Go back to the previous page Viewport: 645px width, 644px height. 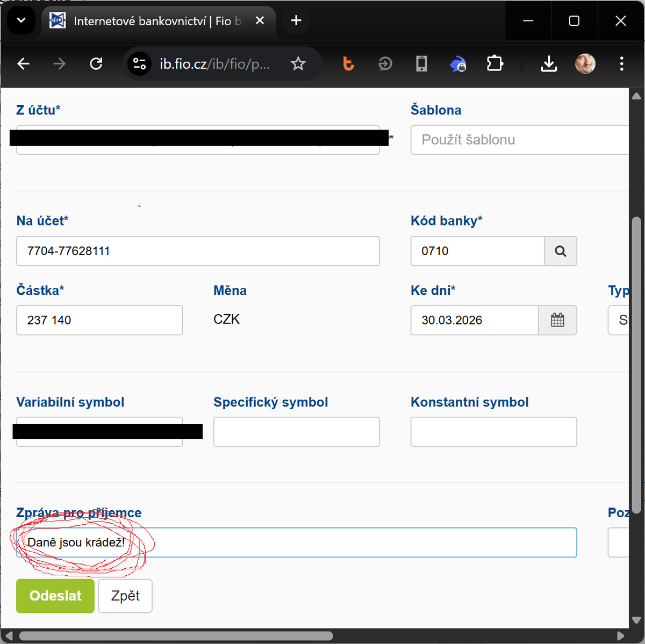(23, 64)
